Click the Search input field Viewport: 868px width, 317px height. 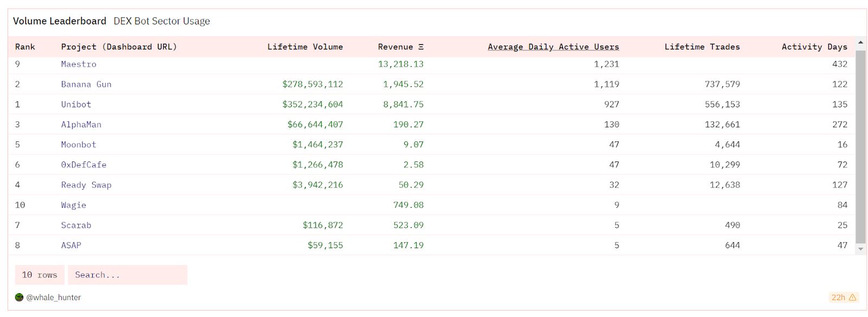(x=127, y=275)
